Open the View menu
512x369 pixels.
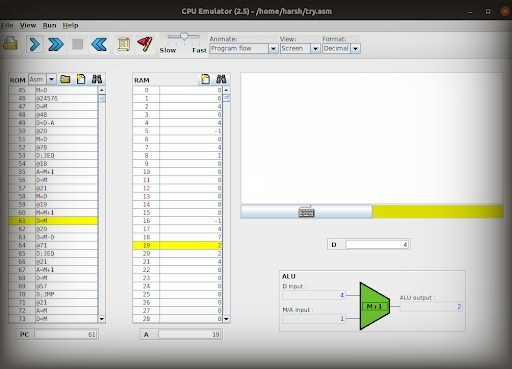(28, 25)
